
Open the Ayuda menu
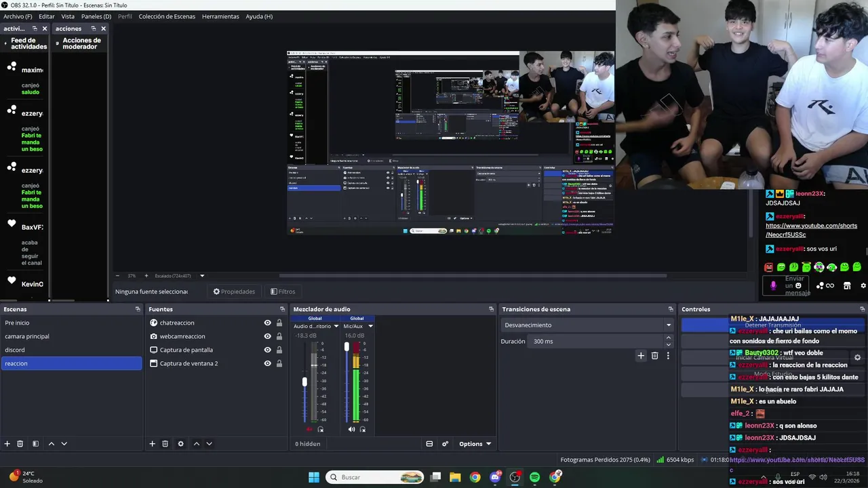tap(259, 16)
